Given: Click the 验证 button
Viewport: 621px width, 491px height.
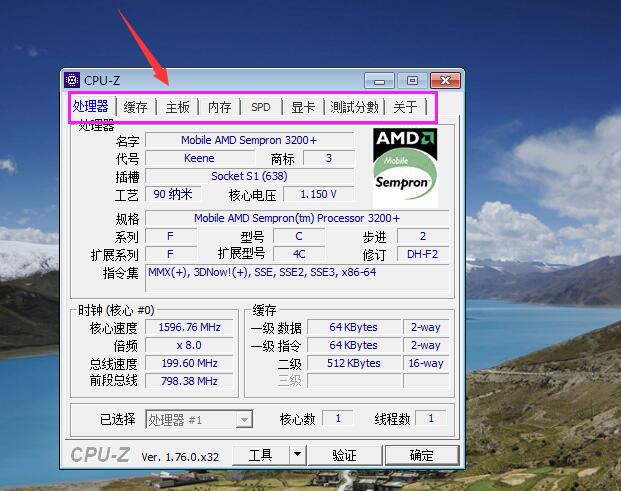Looking at the screenshot, I should pyautogui.click(x=345, y=455).
